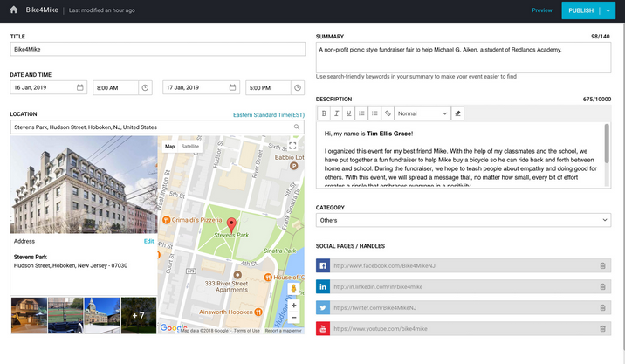625x364 pixels.
Task: Toggle underline formatting
Action: coord(349,113)
